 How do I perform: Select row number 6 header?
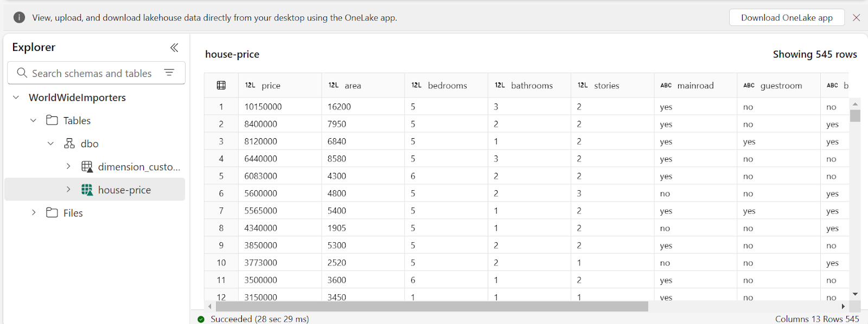[221, 193]
